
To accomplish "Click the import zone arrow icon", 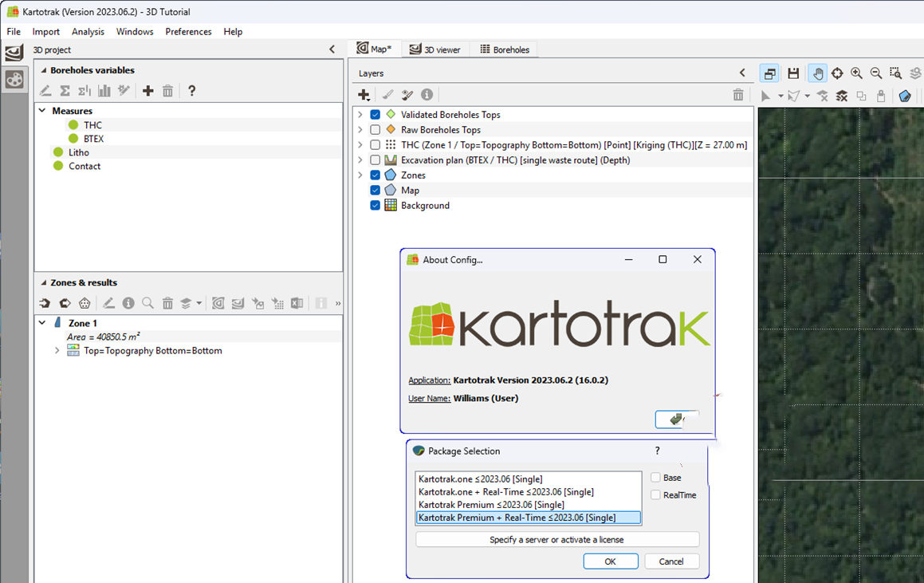I will [x=45, y=303].
